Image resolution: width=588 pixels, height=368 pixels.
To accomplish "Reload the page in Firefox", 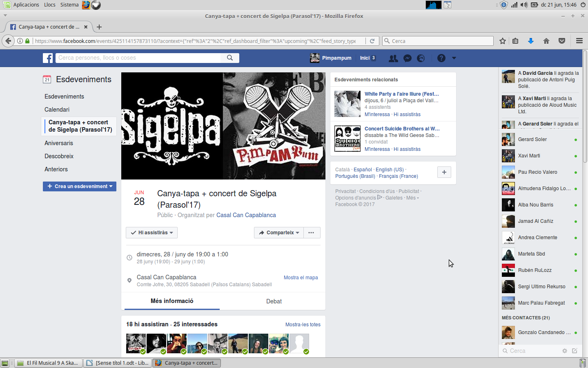I will point(372,41).
